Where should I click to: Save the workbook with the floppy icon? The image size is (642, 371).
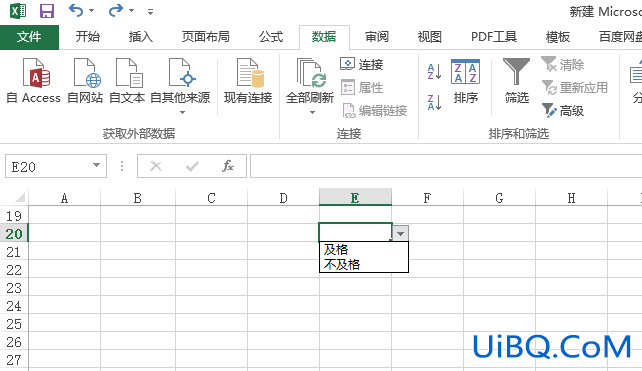click(x=47, y=11)
